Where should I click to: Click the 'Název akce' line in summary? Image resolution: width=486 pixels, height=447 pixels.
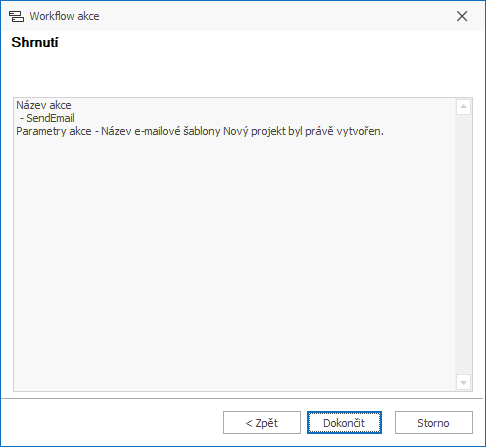point(44,105)
